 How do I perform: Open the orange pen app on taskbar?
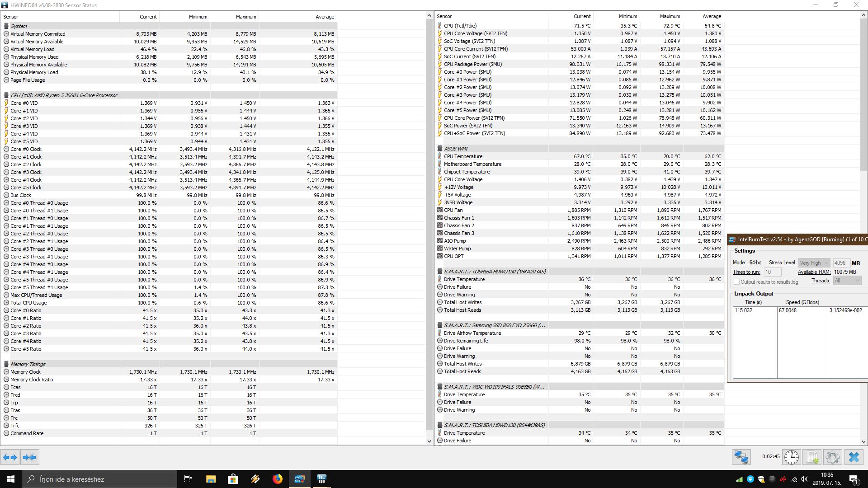coord(255,479)
